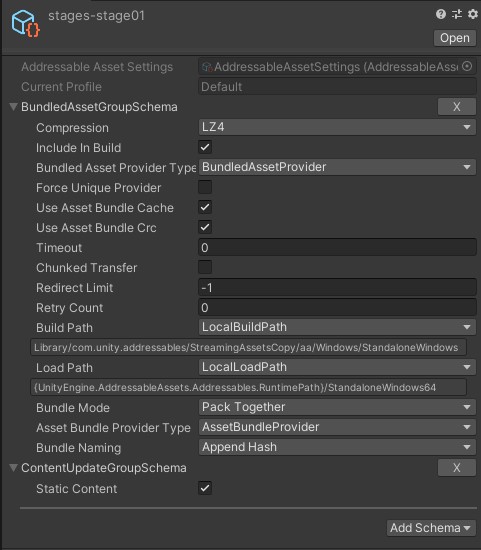Click the object picker circle for Addressable Asset Settings
Image resolution: width=481 pixels, height=550 pixels.
(467, 66)
